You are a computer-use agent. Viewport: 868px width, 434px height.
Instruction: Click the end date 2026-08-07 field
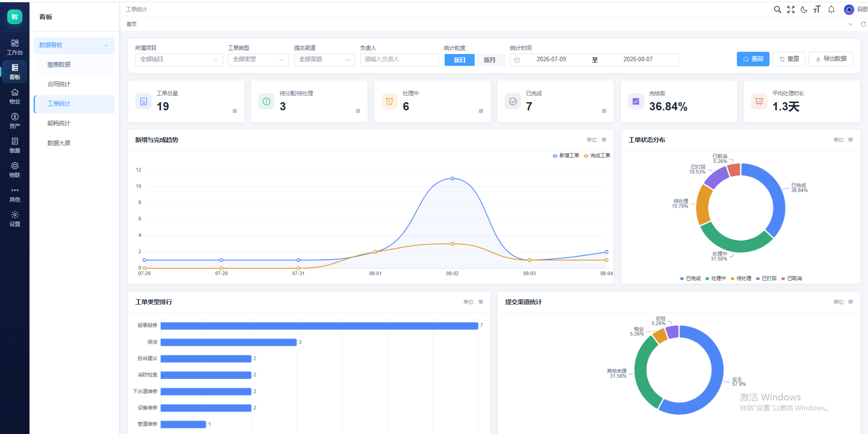(638, 59)
